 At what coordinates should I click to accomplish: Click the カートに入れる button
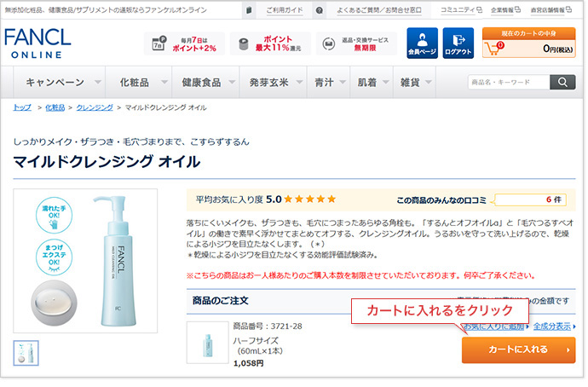pyautogui.click(x=518, y=349)
